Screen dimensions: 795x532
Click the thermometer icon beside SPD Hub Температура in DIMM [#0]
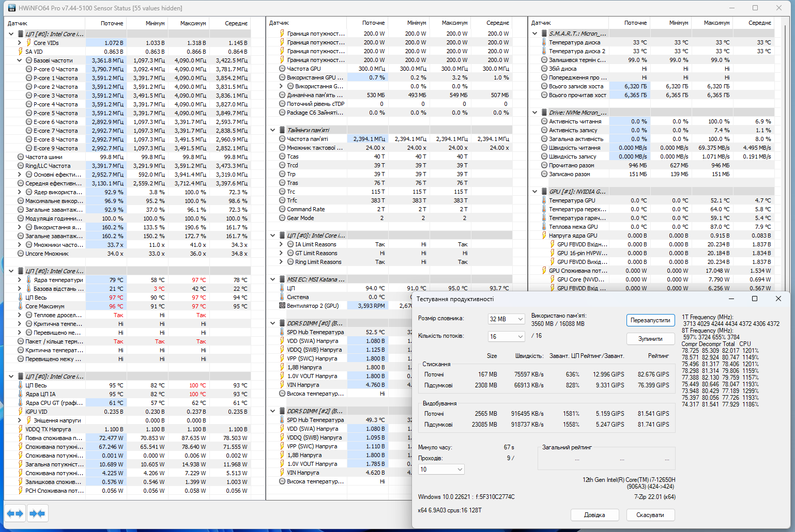click(282, 332)
